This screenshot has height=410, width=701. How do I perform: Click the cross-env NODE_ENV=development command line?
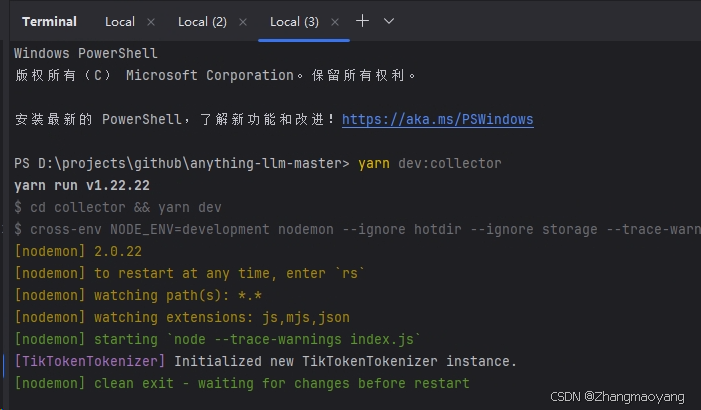click(357, 229)
